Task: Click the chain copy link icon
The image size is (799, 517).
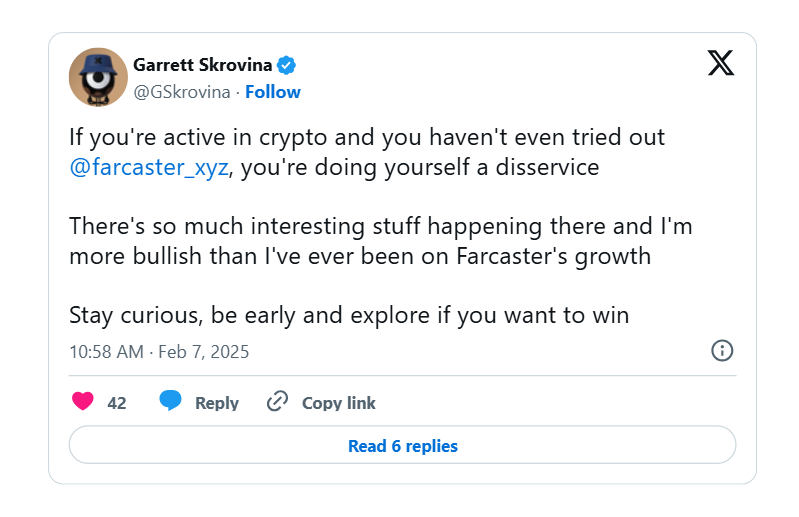Action: 277,402
